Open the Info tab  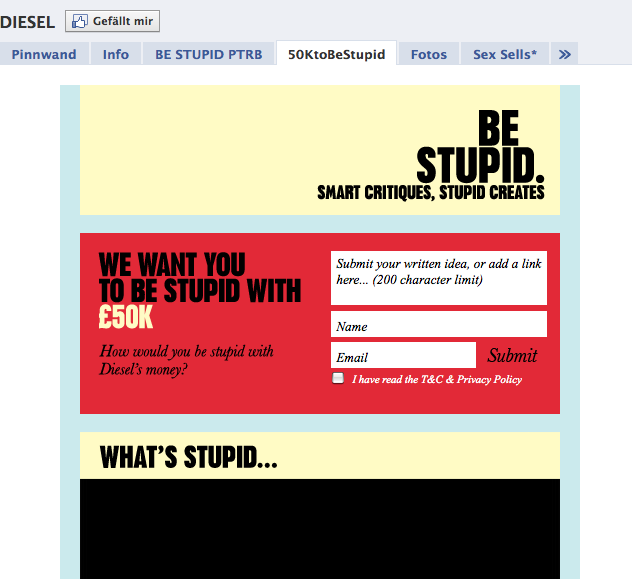[115, 54]
